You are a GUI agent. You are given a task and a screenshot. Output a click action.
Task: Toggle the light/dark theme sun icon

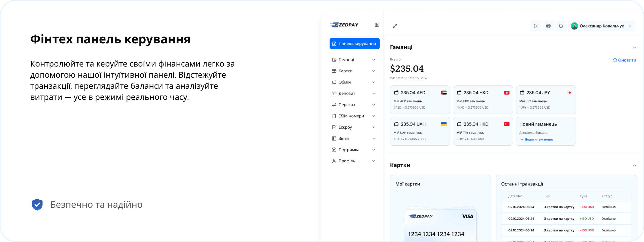536,26
